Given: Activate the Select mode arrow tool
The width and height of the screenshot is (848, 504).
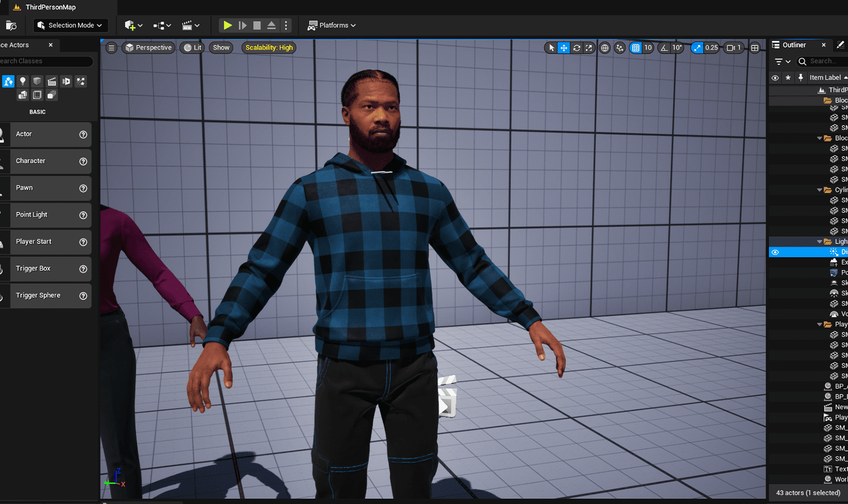Looking at the screenshot, I should click(x=551, y=48).
